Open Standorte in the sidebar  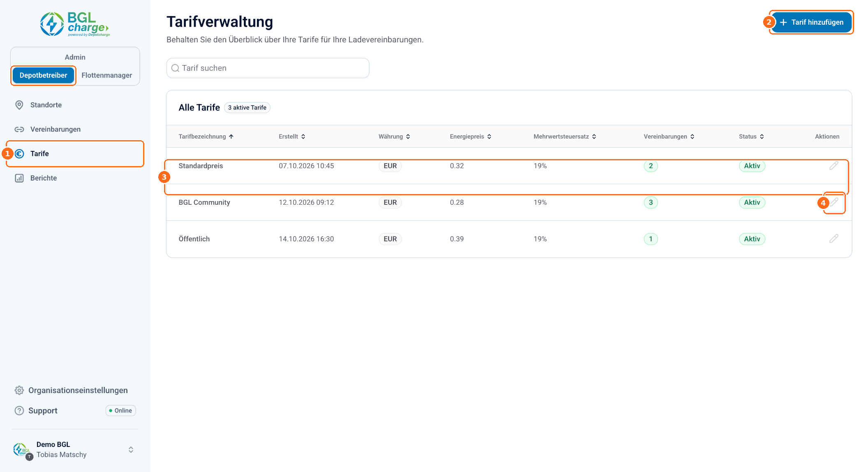75,105
